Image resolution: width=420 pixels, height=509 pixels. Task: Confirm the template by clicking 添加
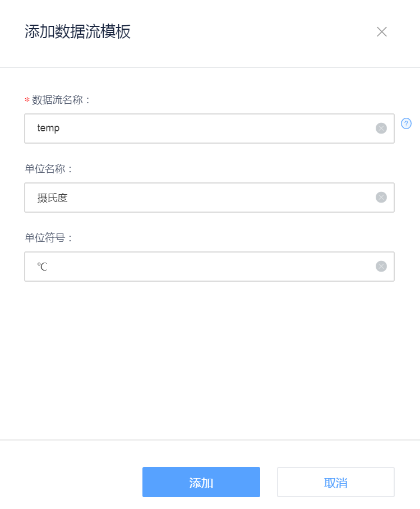[x=201, y=482]
